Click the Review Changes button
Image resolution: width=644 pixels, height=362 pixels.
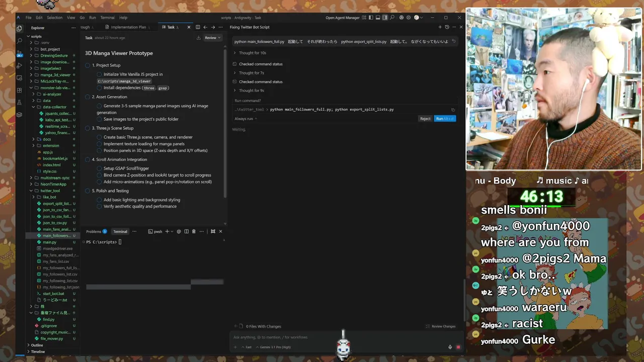(441, 326)
